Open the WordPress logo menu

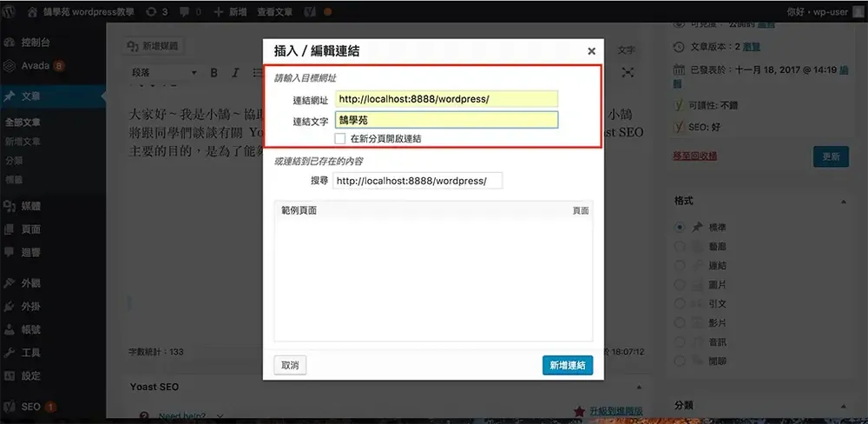click(x=9, y=11)
